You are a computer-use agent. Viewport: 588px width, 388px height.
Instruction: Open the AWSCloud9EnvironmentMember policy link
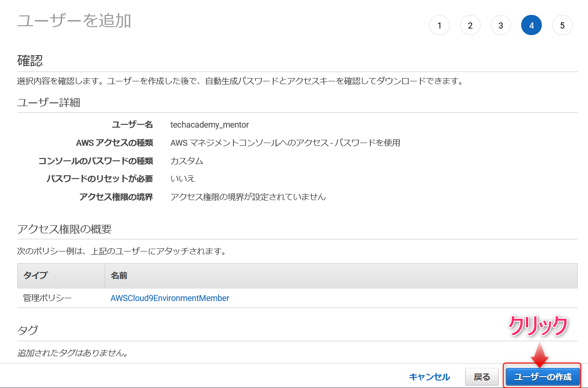[170, 298]
